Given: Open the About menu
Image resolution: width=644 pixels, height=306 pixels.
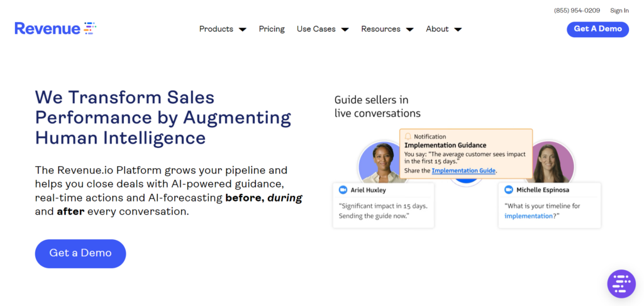Looking at the screenshot, I should (x=437, y=29).
